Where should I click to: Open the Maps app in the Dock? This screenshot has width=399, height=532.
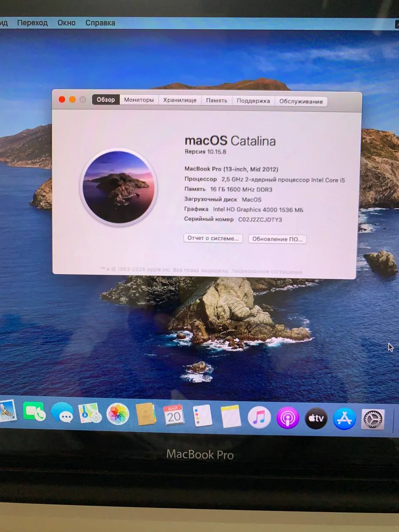[x=90, y=414]
